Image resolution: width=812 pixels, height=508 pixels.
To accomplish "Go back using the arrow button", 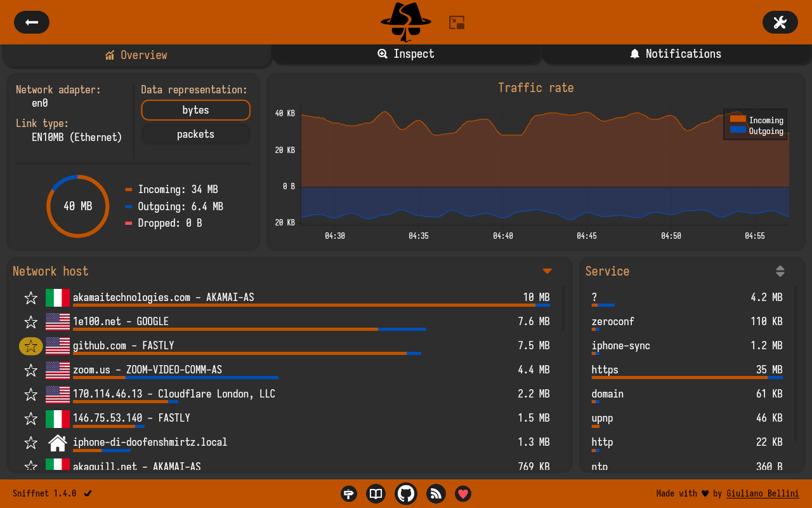I will (32, 22).
